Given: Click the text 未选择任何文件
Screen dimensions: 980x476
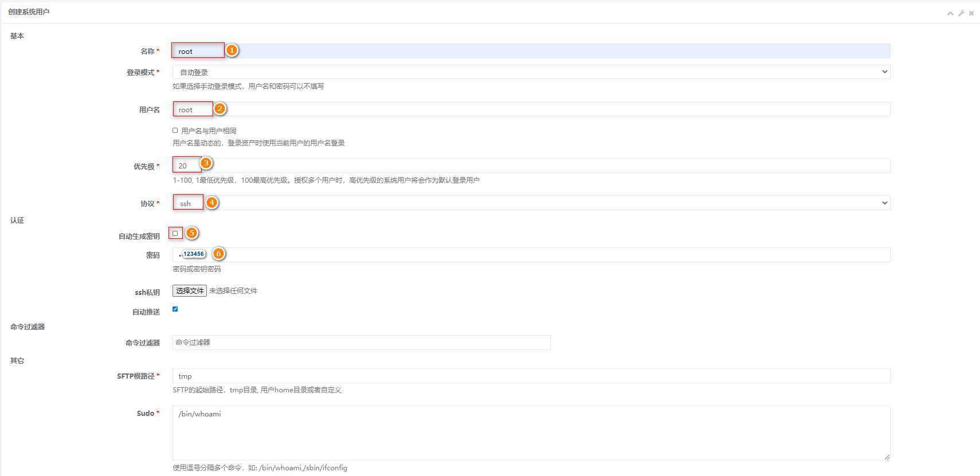Looking at the screenshot, I should [233, 291].
